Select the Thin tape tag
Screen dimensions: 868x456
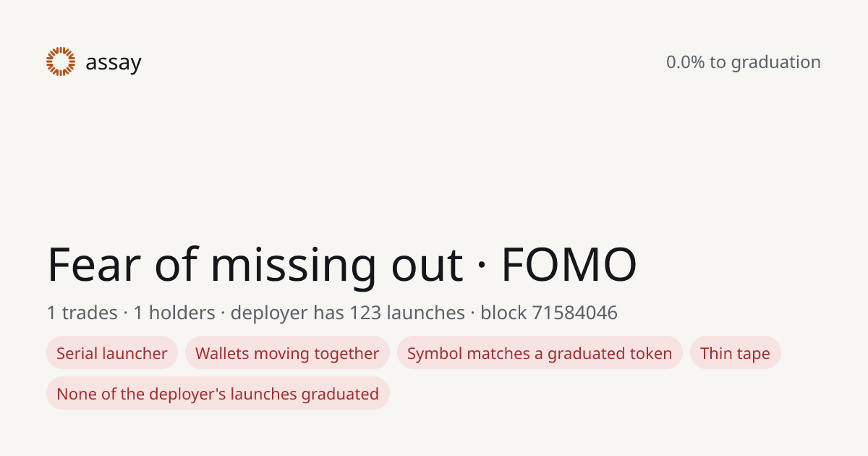click(x=736, y=353)
